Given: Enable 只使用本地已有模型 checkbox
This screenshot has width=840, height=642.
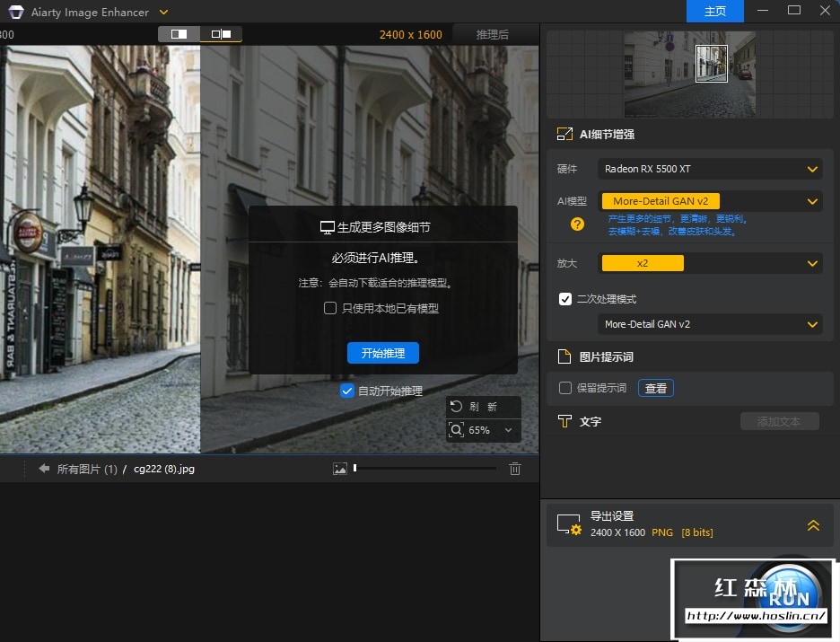Looking at the screenshot, I should [330, 308].
